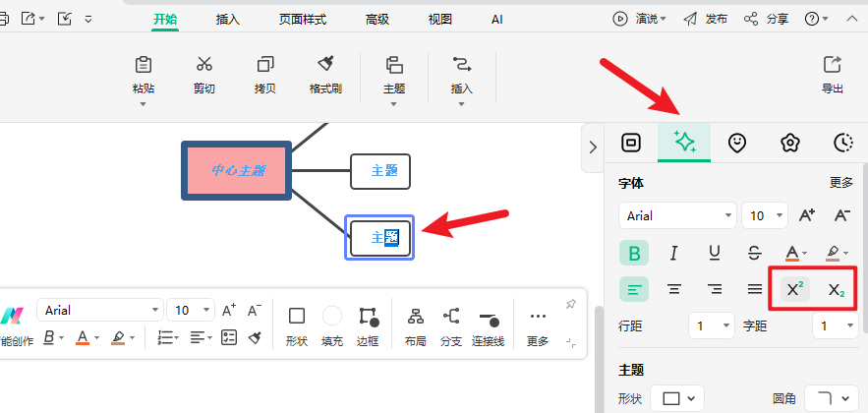Select the Central Topic (中心主题) node
The image size is (868, 413).
237,171
